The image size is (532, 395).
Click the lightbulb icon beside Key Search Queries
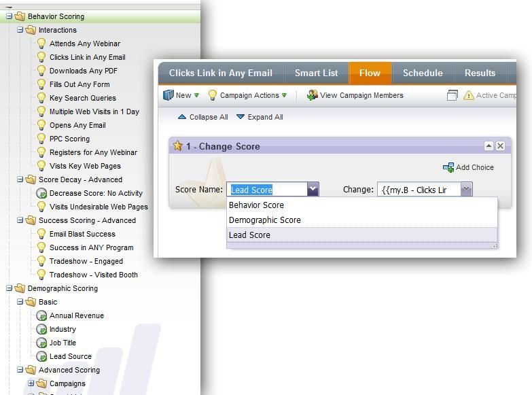(41, 98)
